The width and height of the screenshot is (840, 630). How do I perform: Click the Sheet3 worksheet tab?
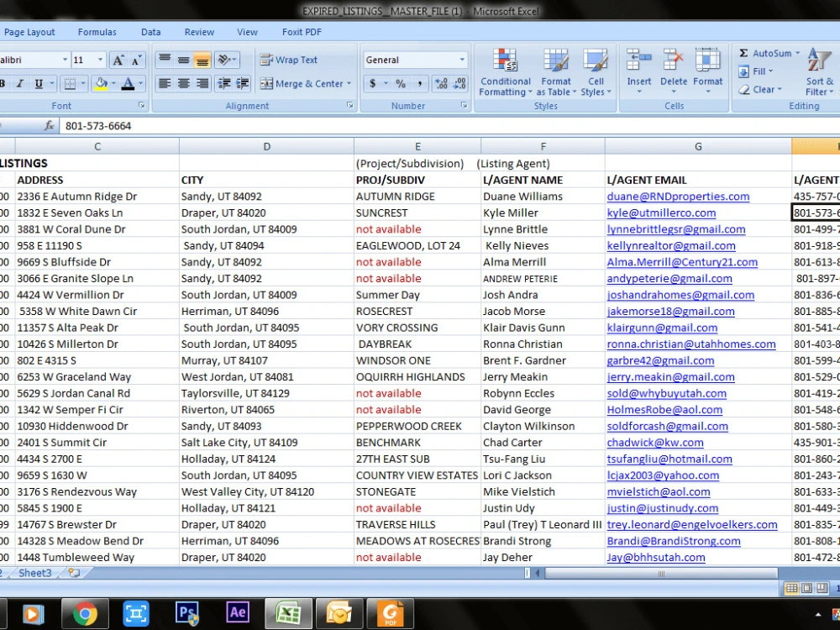(34, 573)
